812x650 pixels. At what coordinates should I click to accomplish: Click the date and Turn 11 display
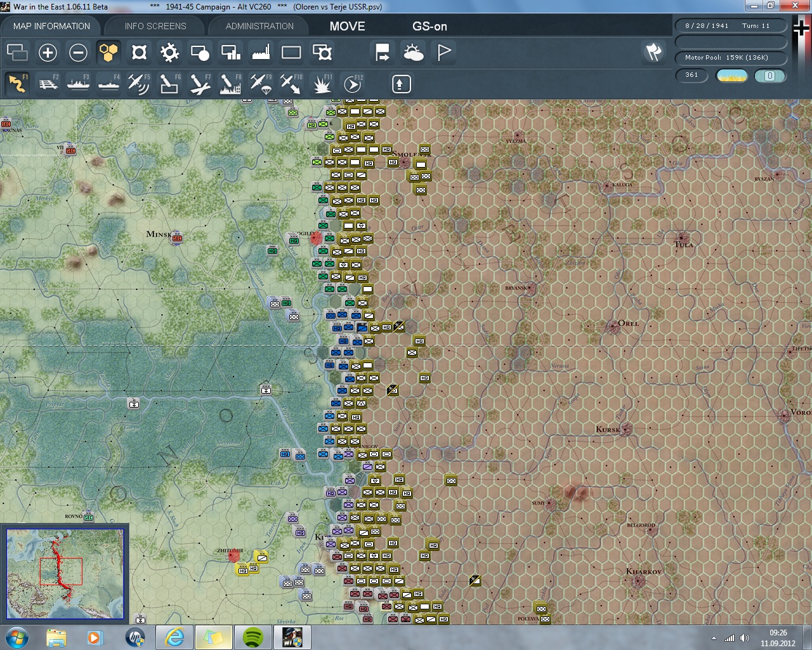731,26
